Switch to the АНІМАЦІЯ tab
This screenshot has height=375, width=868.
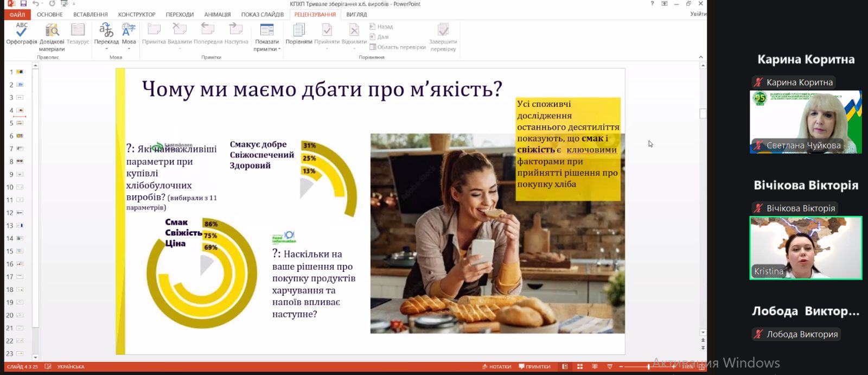(x=217, y=15)
